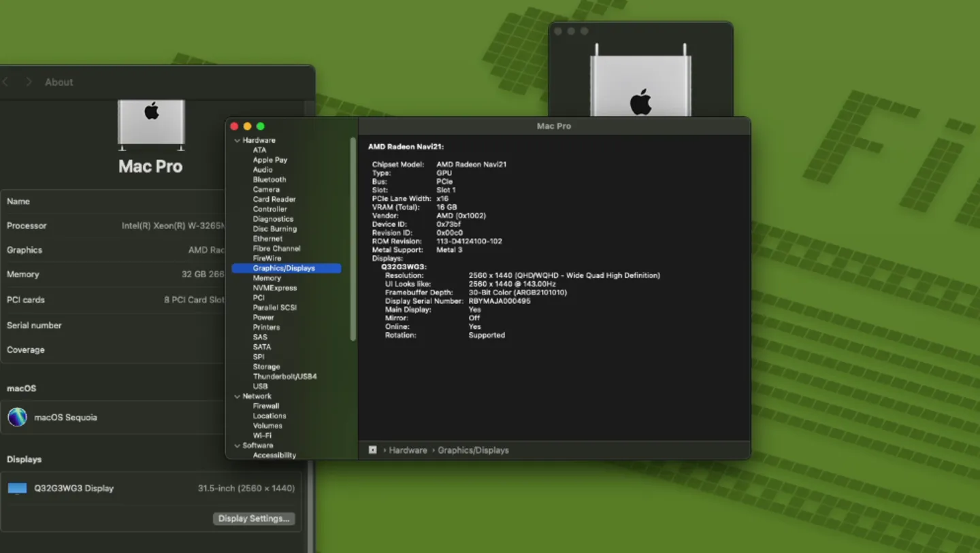Click the green zoom button of System Information
Image resolution: width=980 pixels, height=553 pixels.
click(260, 127)
